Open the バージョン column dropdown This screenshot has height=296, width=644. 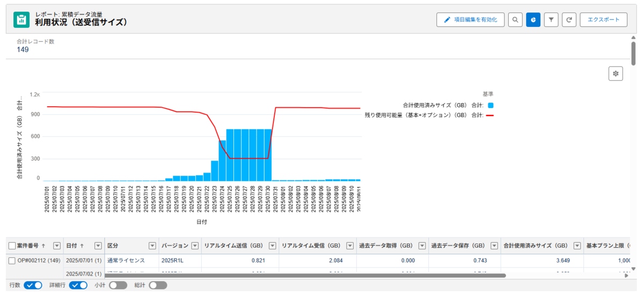pos(194,246)
